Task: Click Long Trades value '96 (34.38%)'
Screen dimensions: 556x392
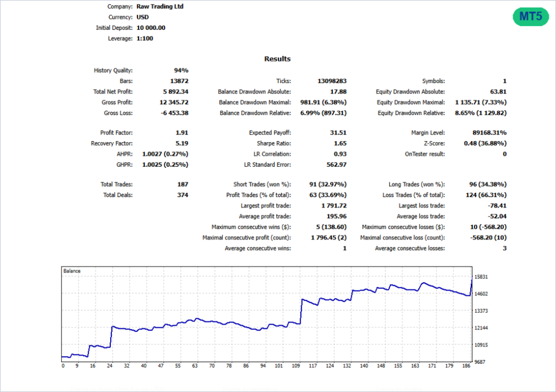Action: point(488,184)
